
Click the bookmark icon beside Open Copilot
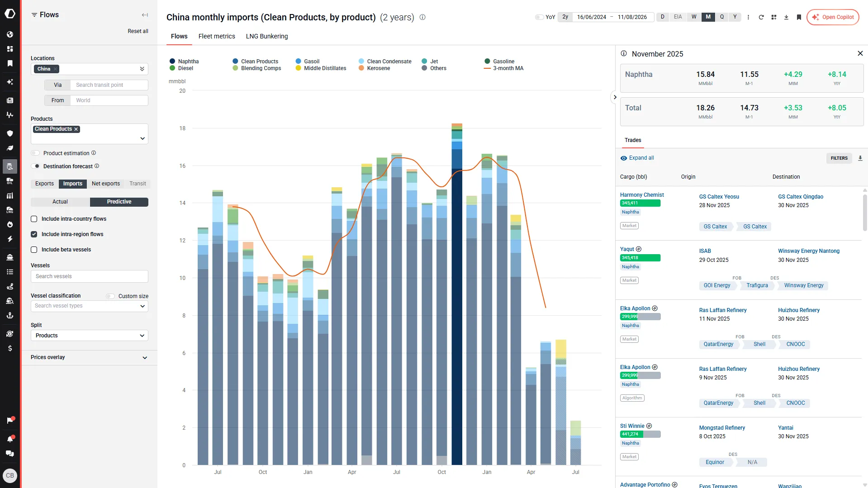(799, 17)
